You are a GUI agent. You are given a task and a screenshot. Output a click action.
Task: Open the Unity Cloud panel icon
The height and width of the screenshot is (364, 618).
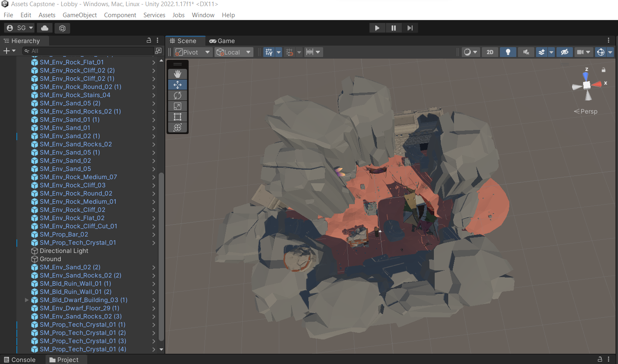click(x=44, y=27)
